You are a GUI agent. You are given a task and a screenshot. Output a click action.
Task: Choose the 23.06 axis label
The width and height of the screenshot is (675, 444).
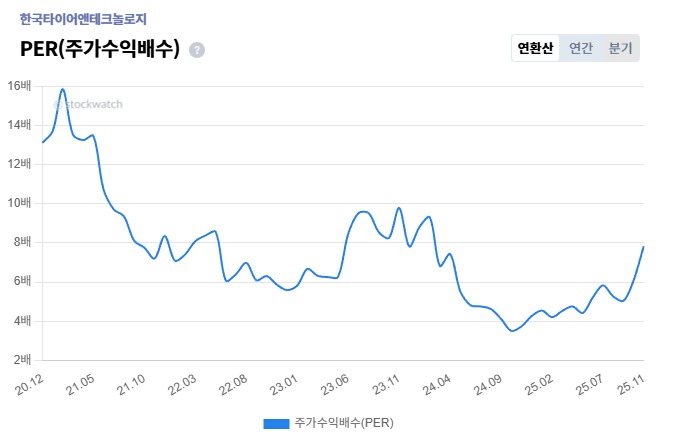(336, 384)
